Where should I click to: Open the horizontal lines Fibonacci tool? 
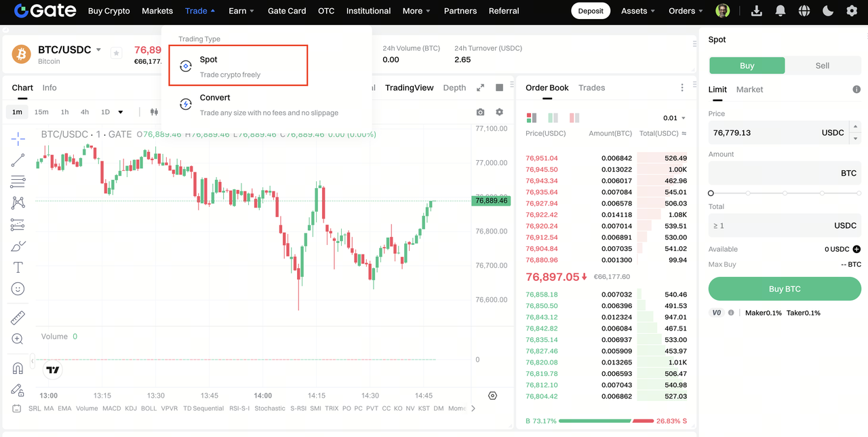pyautogui.click(x=18, y=182)
